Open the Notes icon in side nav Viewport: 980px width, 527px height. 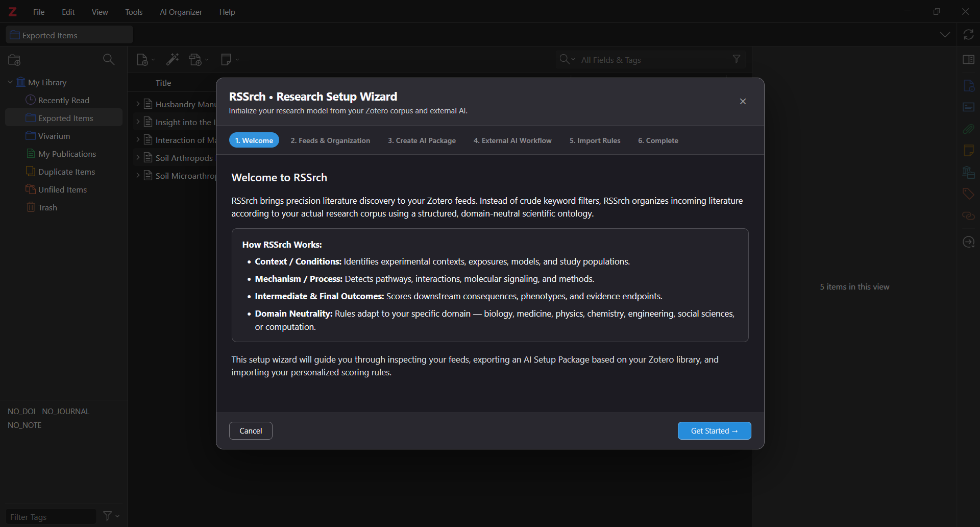pyautogui.click(x=968, y=151)
